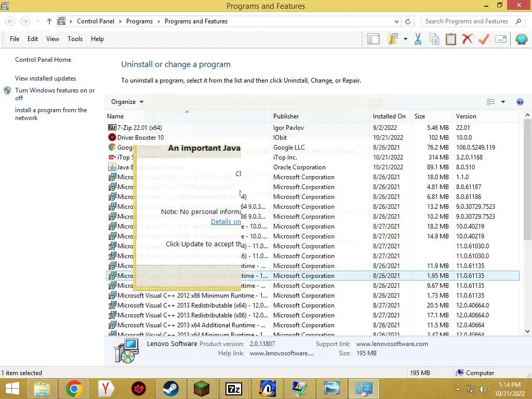Open the view options dropdown arrow
532x399 pixels.
point(503,102)
